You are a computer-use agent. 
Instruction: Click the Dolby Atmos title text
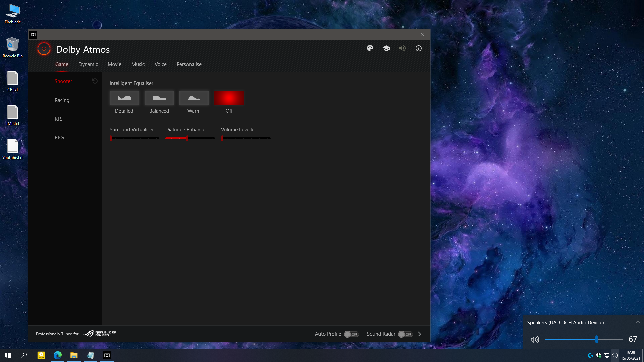click(x=83, y=49)
